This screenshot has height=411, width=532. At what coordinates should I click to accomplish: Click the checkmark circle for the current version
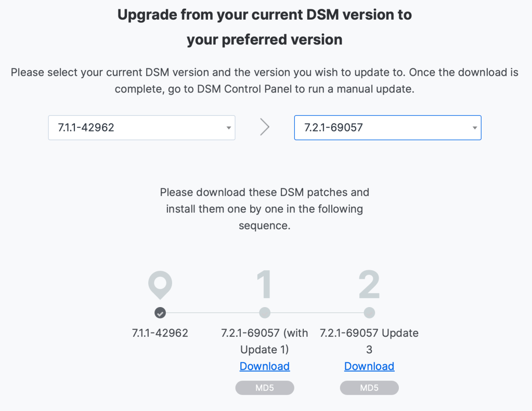[x=160, y=313]
